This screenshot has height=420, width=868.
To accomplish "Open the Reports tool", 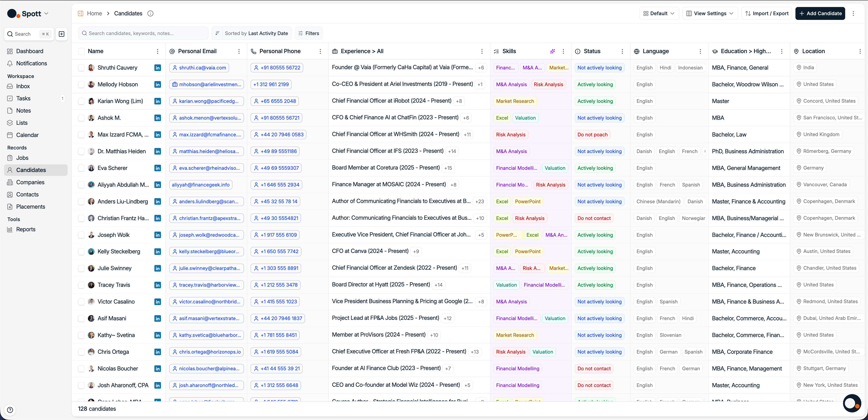I will click(26, 229).
